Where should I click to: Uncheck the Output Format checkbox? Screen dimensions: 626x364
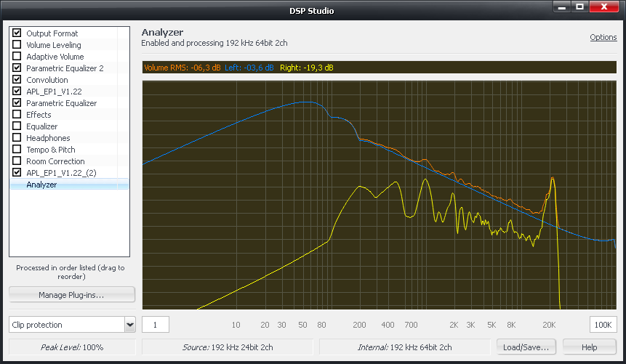point(17,33)
